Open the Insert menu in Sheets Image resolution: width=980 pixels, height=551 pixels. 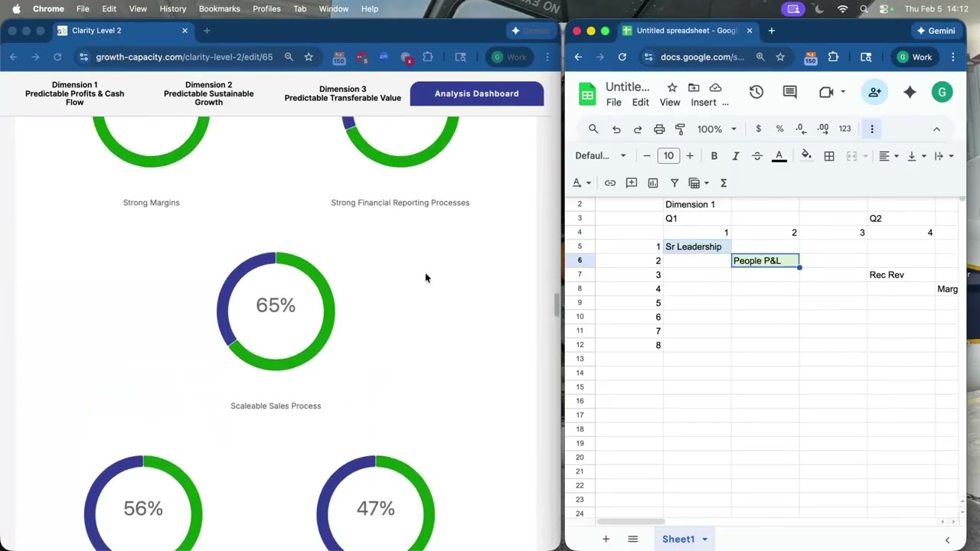[x=704, y=103]
